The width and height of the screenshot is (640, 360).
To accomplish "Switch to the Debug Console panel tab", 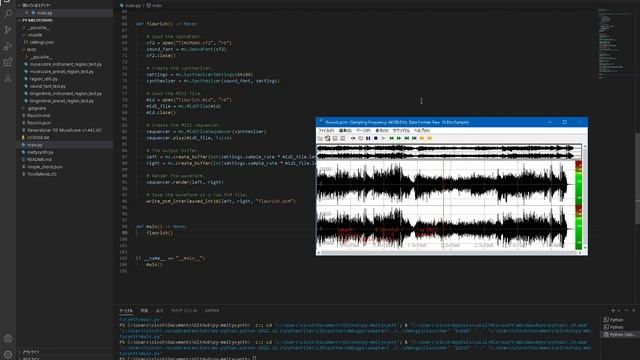I will tap(184, 311).
